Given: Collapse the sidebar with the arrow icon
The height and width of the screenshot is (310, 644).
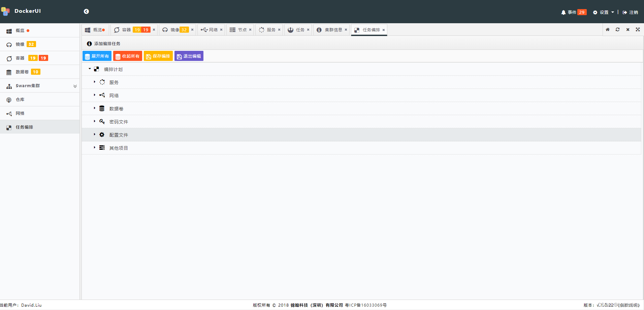Looking at the screenshot, I should coord(86,11).
